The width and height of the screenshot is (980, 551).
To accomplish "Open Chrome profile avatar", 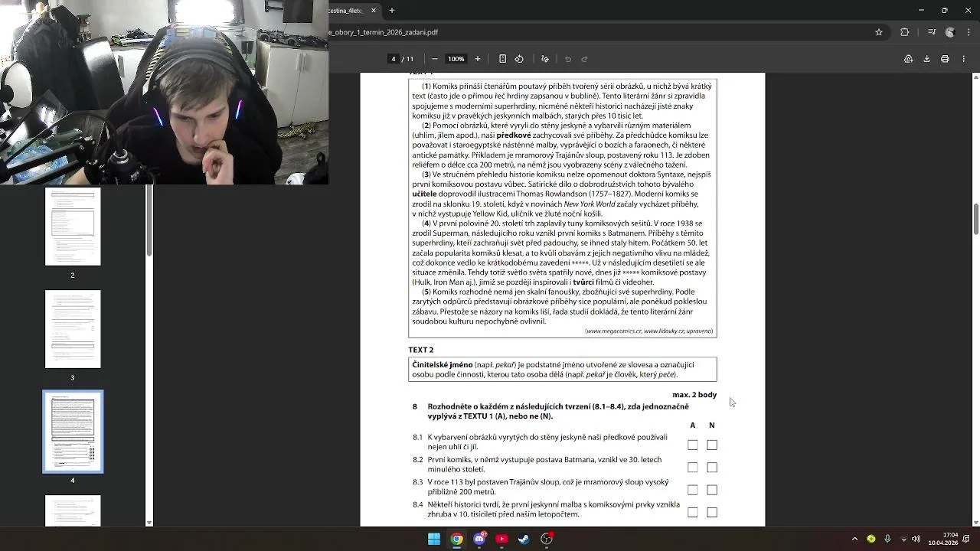I will click(x=950, y=32).
